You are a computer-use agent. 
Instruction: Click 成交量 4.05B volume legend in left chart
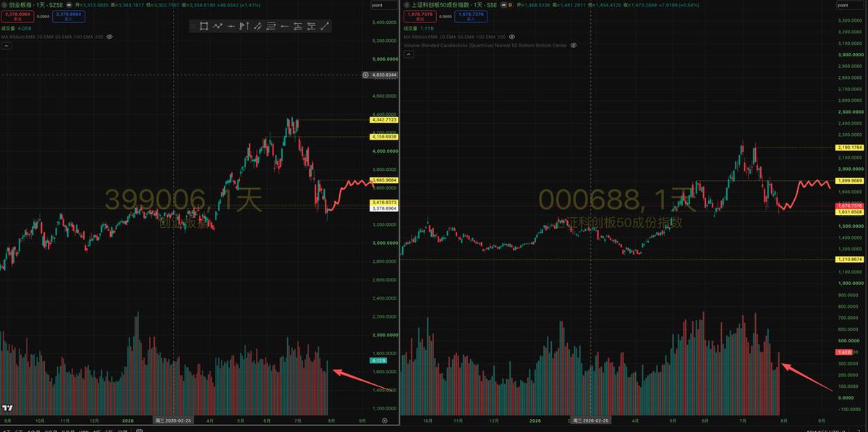click(x=14, y=28)
